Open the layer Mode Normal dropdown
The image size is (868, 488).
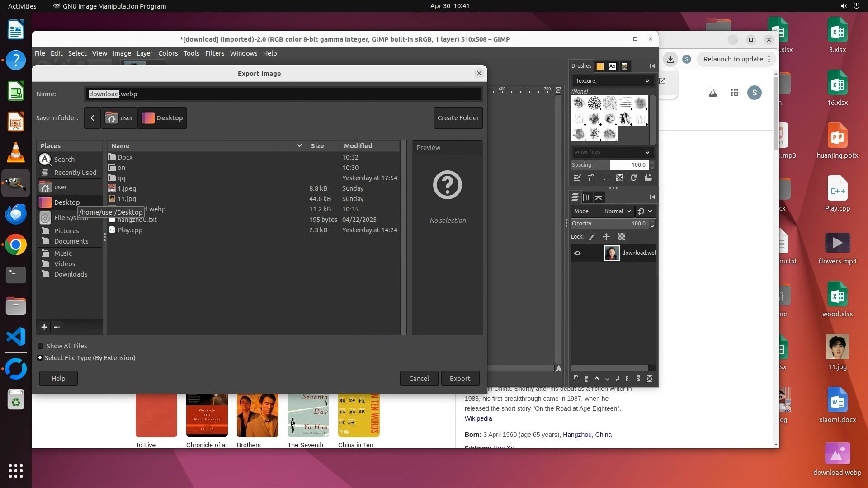[x=618, y=211]
